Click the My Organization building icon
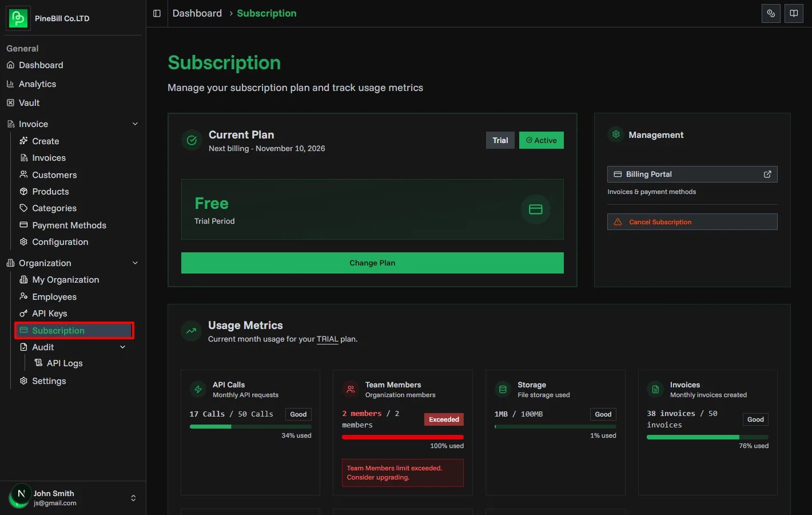The image size is (812, 515). [x=23, y=279]
